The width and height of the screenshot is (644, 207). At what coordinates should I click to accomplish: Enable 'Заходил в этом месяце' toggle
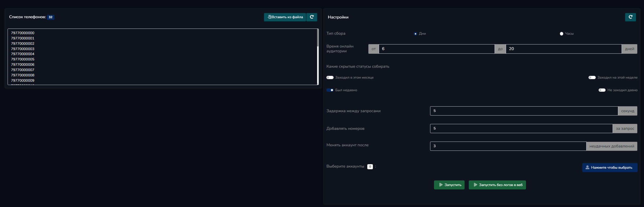point(330,77)
